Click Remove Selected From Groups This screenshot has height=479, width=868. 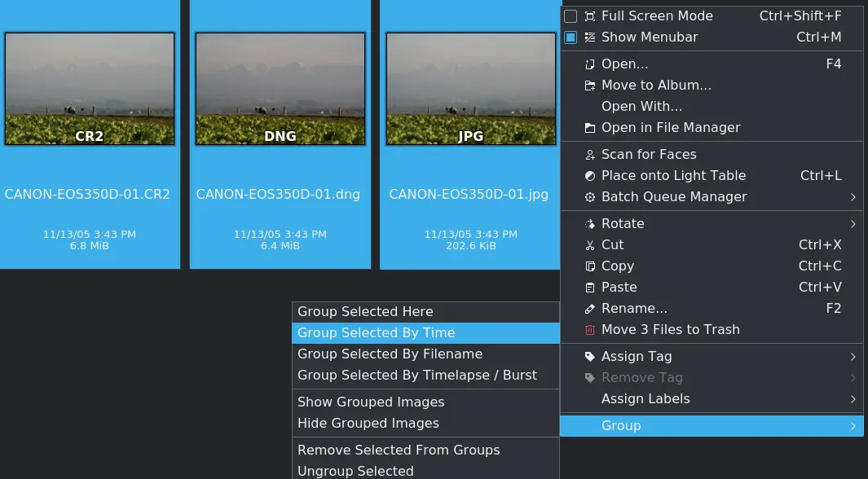point(399,450)
